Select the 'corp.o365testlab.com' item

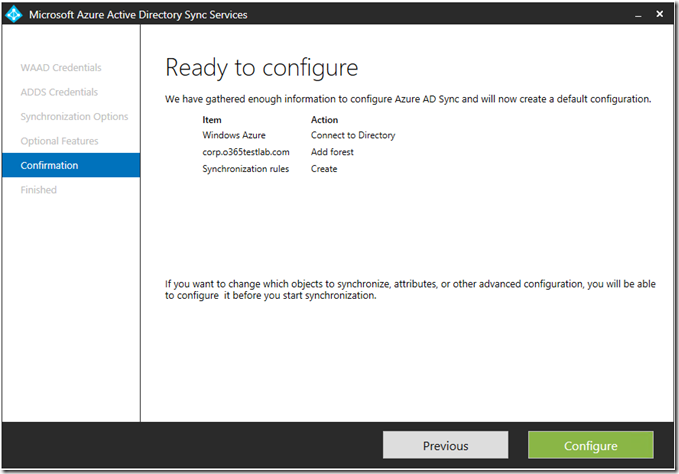pyautogui.click(x=246, y=152)
